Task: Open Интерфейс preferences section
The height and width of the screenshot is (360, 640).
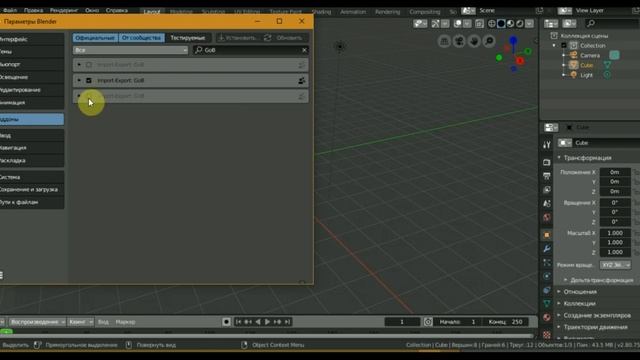Action: [x=31, y=39]
